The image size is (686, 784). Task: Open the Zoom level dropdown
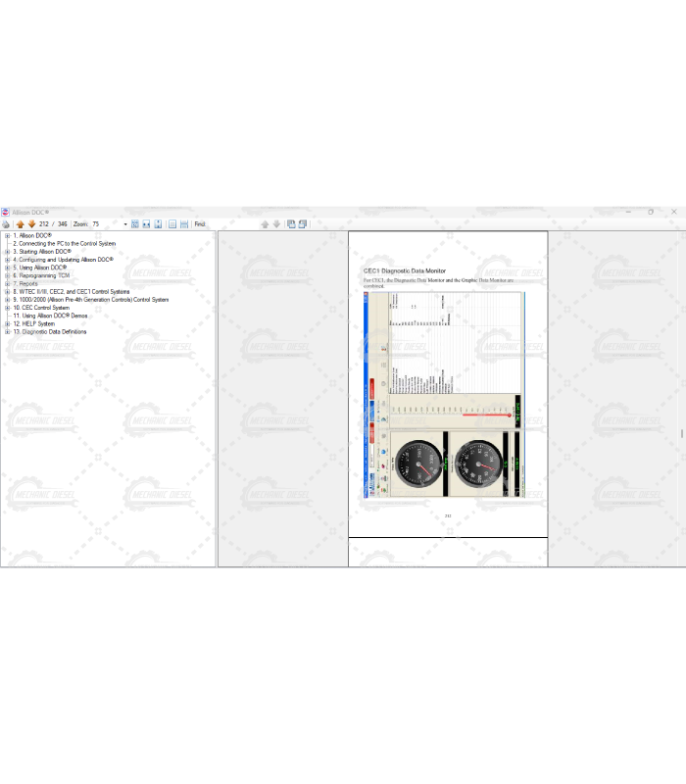pyautogui.click(x=124, y=224)
